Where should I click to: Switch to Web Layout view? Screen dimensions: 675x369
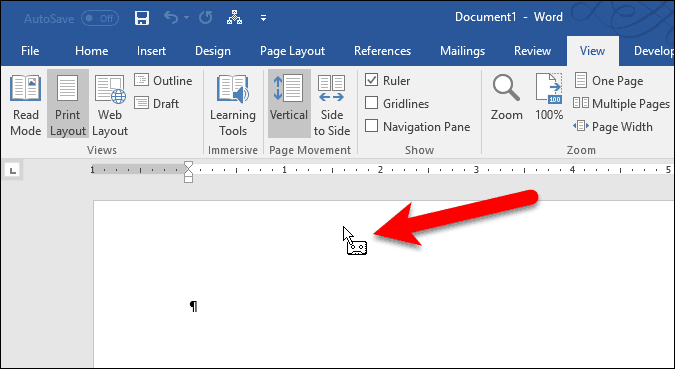110,104
